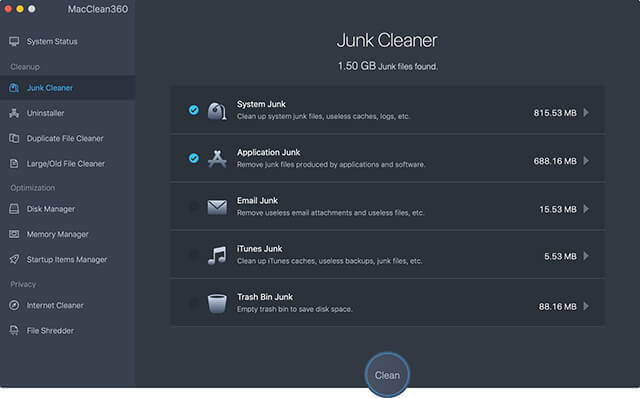Select Junk Cleaner in sidebar
The image size is (640, 398).
coord(68,88)
